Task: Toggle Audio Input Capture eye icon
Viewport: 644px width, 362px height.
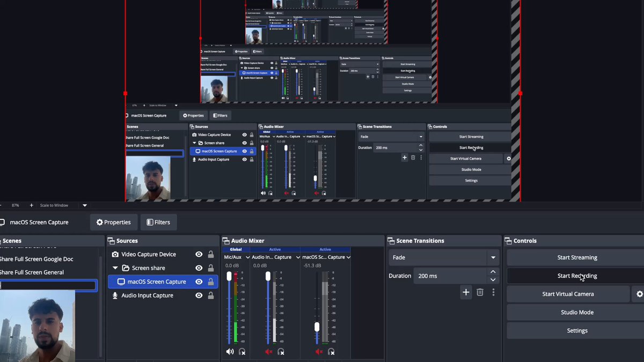Action: click(x=199, y=295)
